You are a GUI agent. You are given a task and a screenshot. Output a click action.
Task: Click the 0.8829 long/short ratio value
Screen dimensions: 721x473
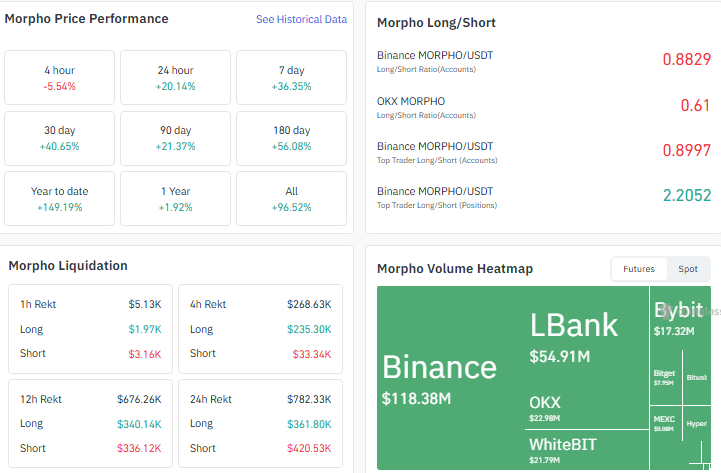(x=687, y=59)
